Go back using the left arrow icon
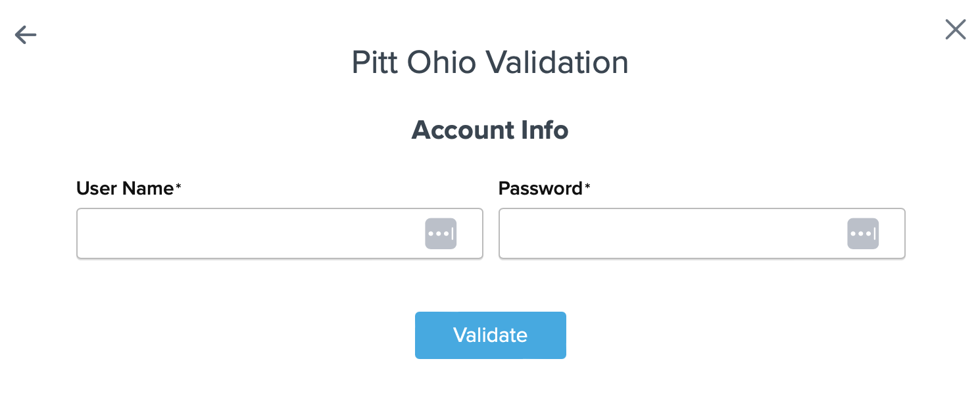Viewport: 980px width, 409px height. pyautogui.click(x=26, y=35)
